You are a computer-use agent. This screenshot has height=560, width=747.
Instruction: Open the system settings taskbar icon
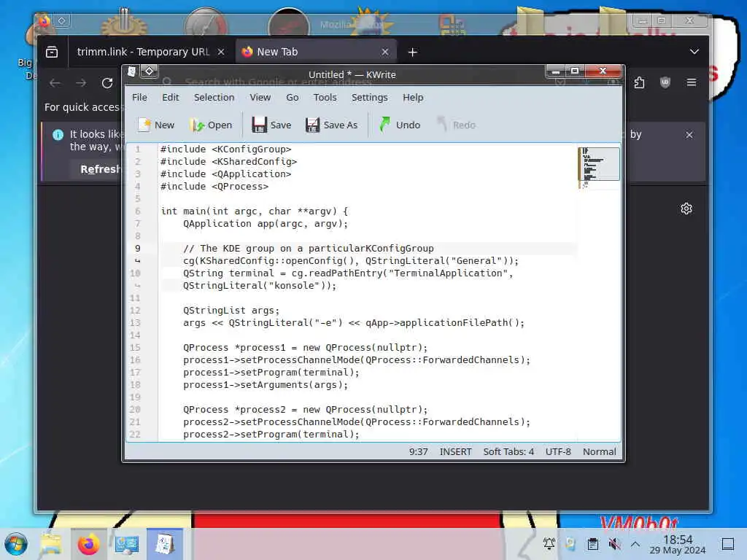(x=127, y=544)
